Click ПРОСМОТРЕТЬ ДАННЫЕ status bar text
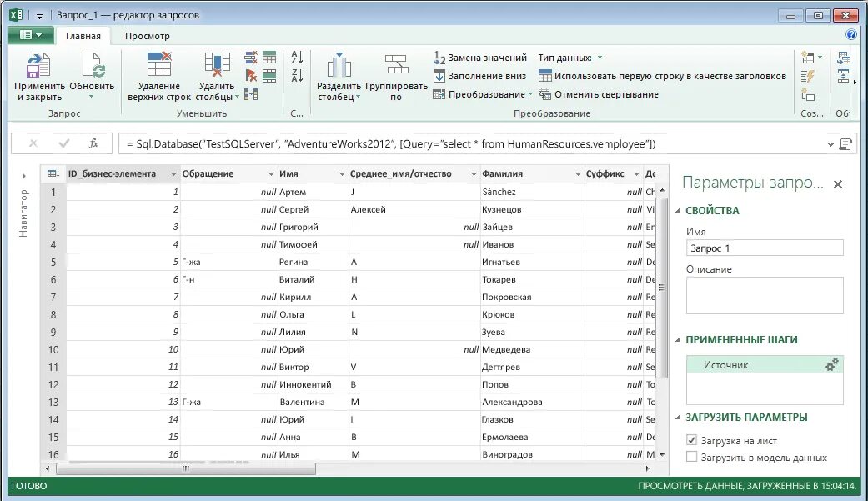The image size is (868, 501). (x=747, y=486)
